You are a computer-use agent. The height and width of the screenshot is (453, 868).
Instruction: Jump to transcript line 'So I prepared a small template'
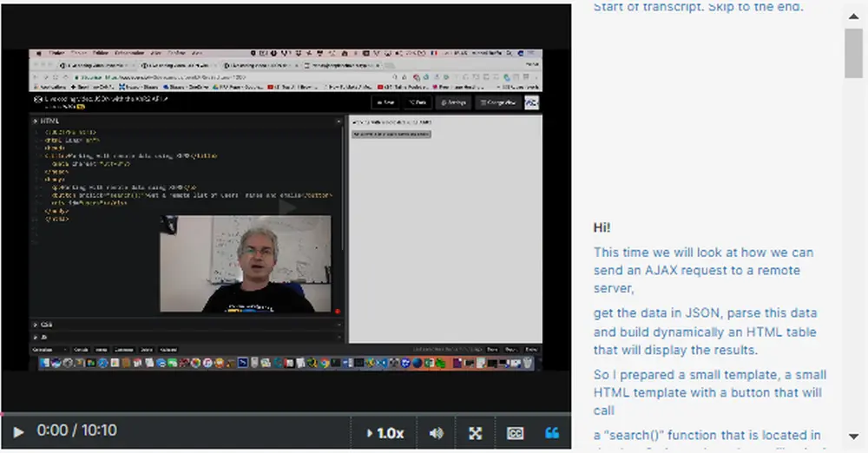pos(710,392)
